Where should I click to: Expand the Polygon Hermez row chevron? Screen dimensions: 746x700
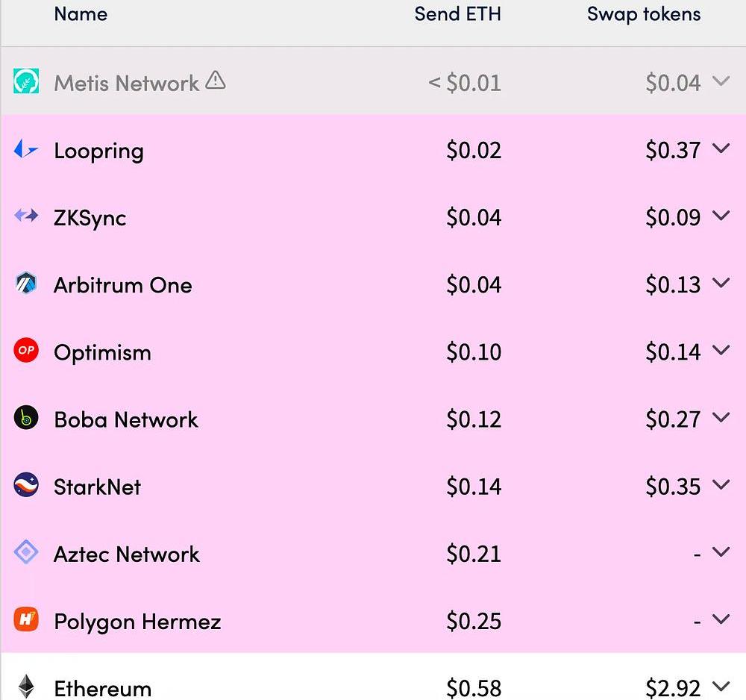721,619
